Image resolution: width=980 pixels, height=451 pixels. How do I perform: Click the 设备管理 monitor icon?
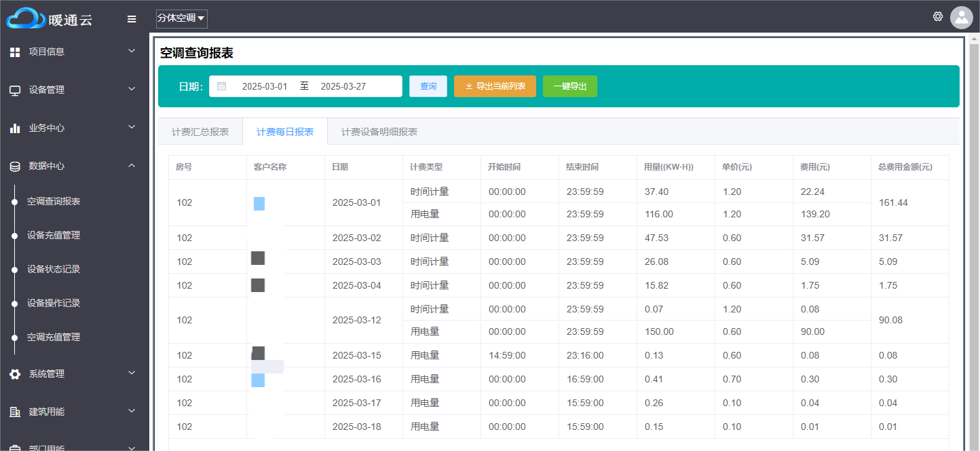tap(15, 90)
